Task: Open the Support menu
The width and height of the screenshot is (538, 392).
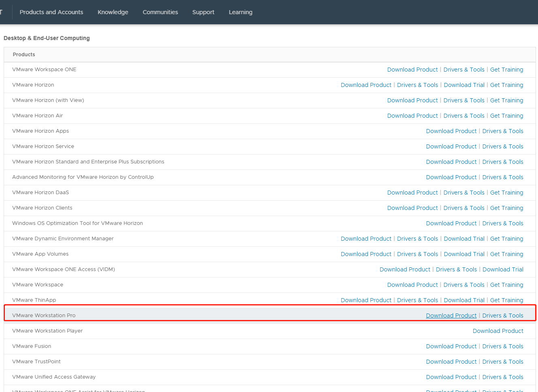Action: tap(203, 12)
